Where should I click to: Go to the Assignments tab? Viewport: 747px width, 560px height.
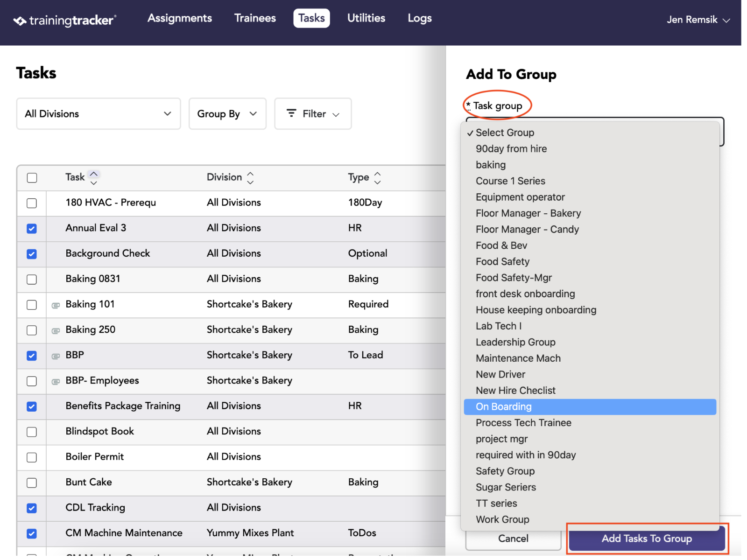pyautogui.click(x=180, y=18)
